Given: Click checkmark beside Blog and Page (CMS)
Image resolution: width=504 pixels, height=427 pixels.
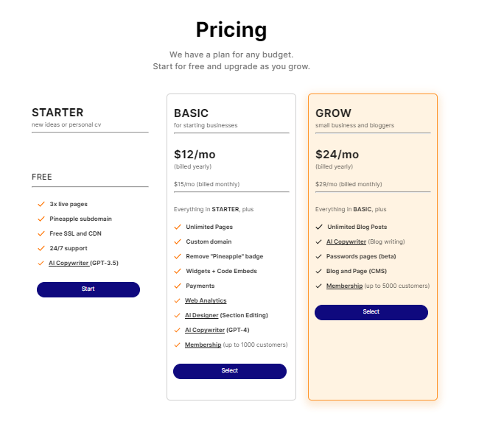Looking at the screenshot, I should tap(318, 271).
